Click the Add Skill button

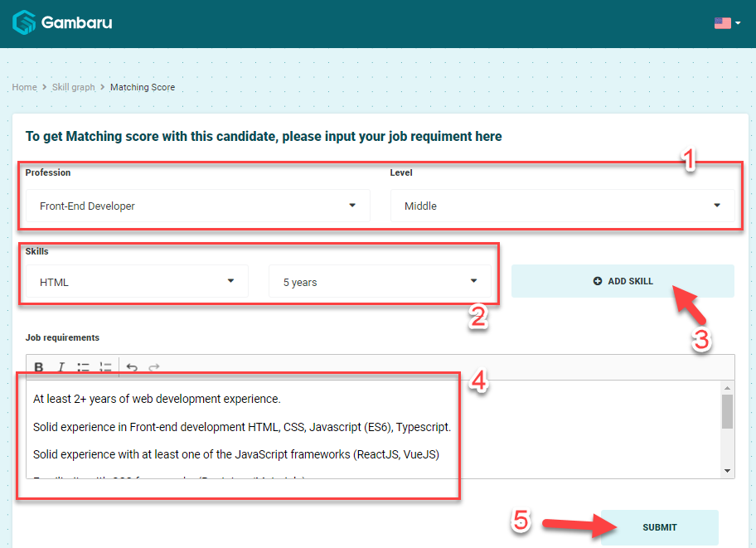(x=623, y=281)
